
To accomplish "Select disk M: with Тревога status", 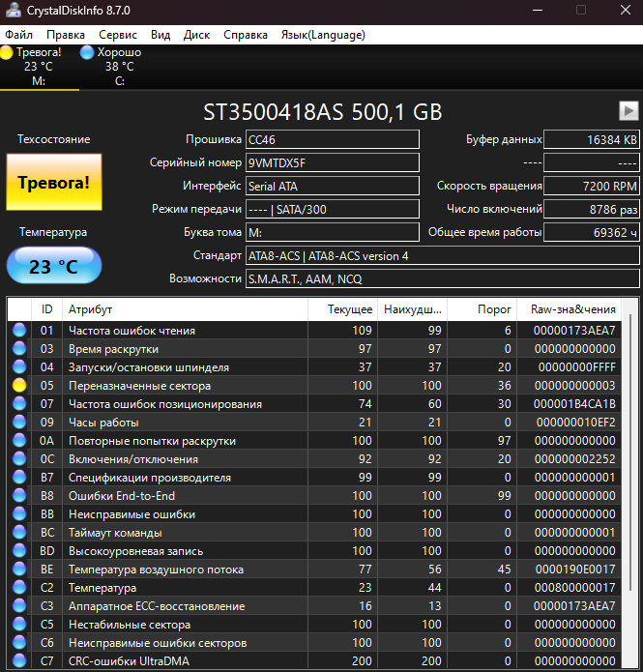I will [x=39, y=67].
